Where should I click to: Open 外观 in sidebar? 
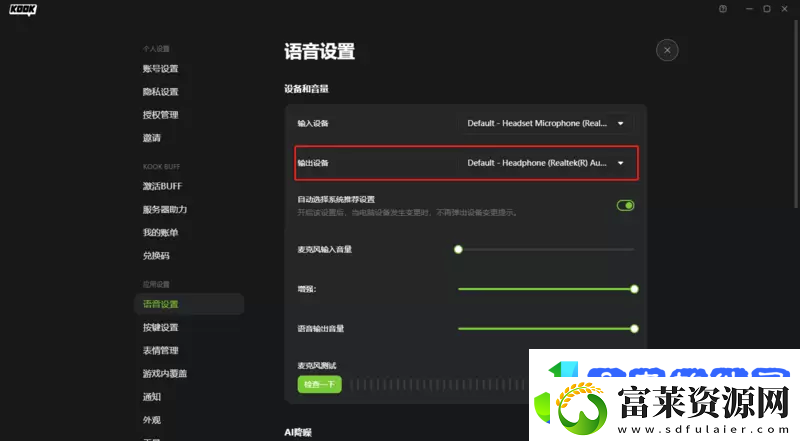click(x=152, y=420)
